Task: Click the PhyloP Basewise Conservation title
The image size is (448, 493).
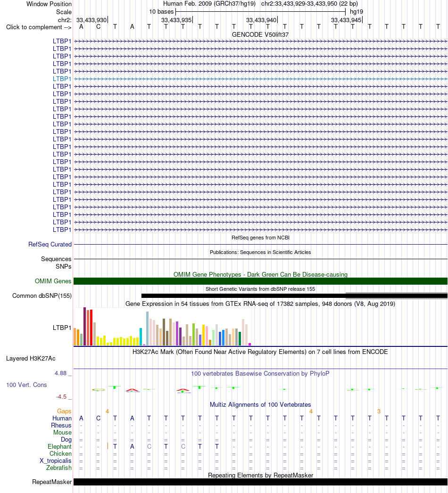Action: (x=260, y=374)
